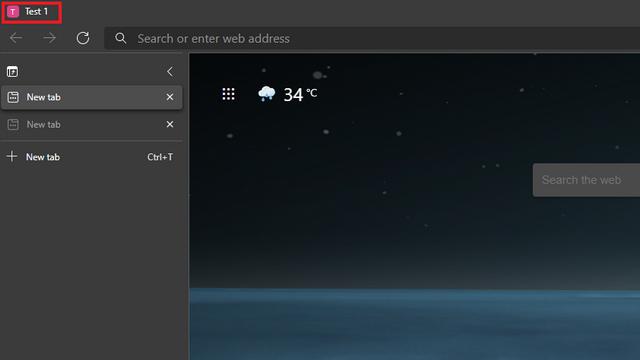Open the apps grid launcher icon
This screenshot has height=360, width=640.
coord(229,94)
